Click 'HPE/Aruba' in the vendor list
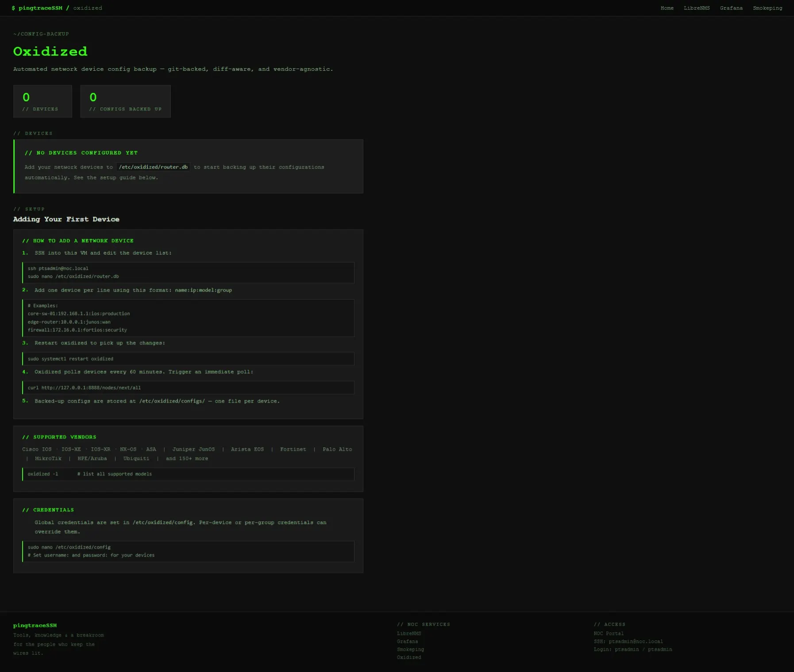Viewport: 794px width, 672px height. [x=92, y=458]
